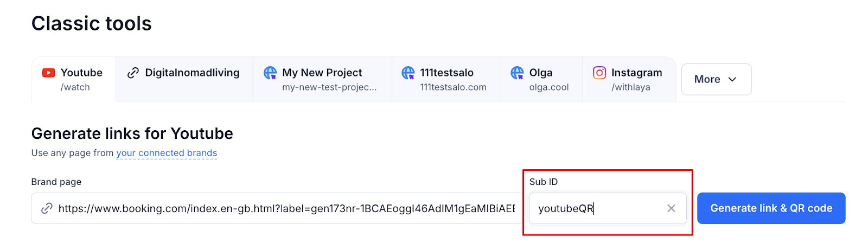Viewport: 868px width, 249px height.
Task: Switch to the Digitalnomadliving tab
Action: 184,79
